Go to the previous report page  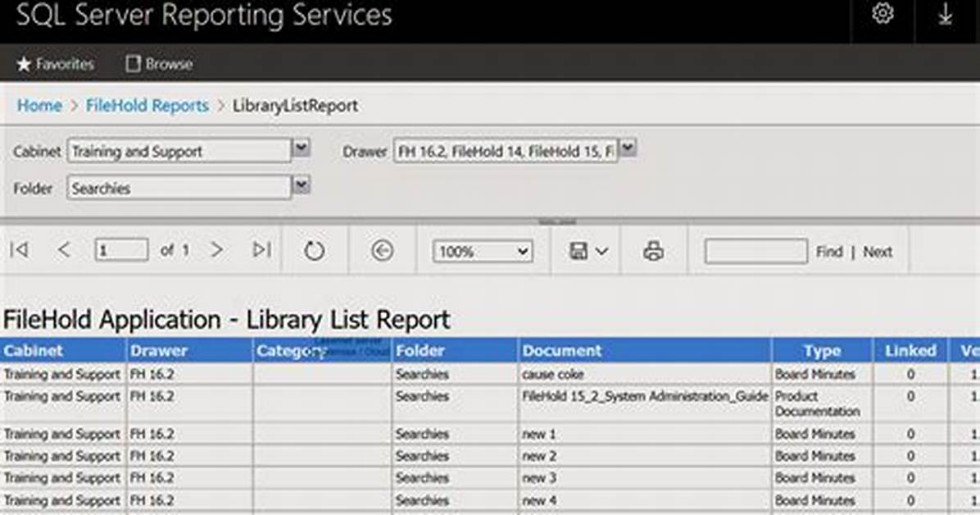click(x=63, y=250)
